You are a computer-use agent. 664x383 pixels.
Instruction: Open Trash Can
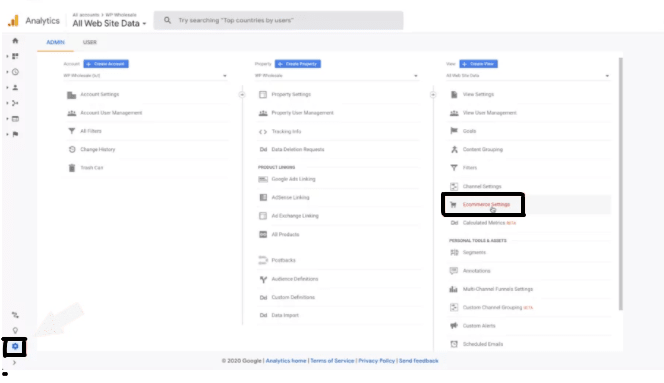click(91, 168)
